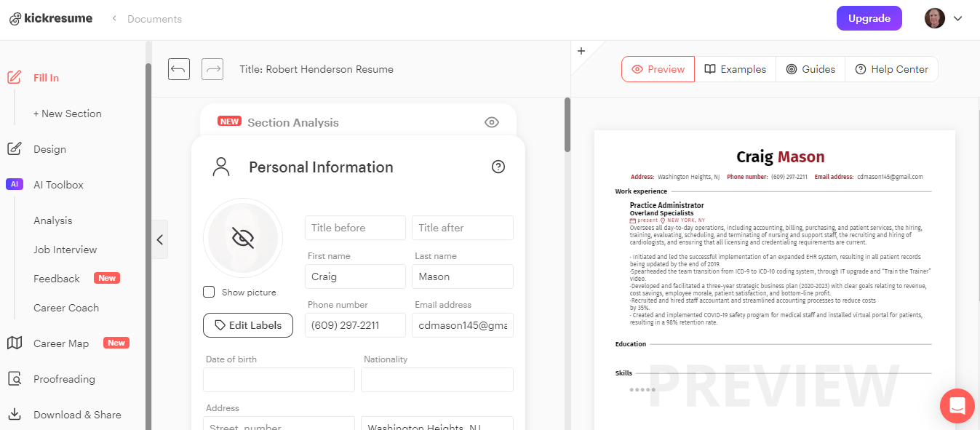
Task: Select the Proofreading magnifier icon
Action: tap(15, 378)
